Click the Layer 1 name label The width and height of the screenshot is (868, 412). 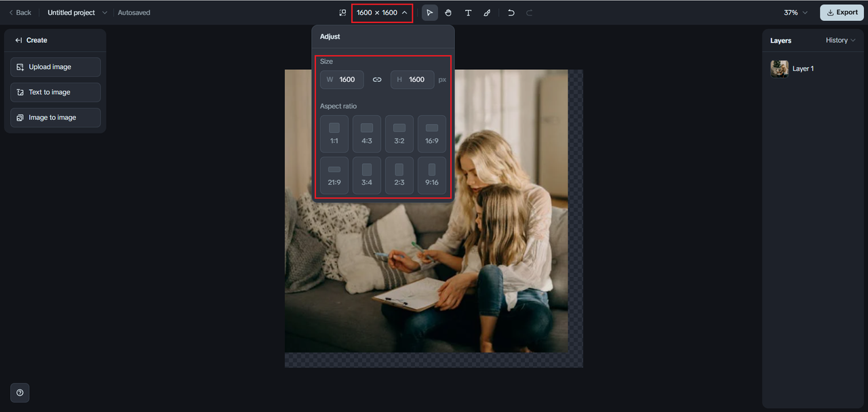803,69
